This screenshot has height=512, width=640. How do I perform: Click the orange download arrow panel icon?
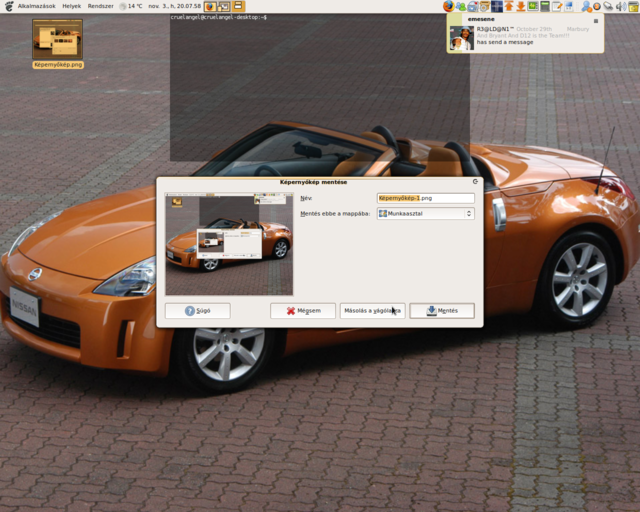(520, 6)
